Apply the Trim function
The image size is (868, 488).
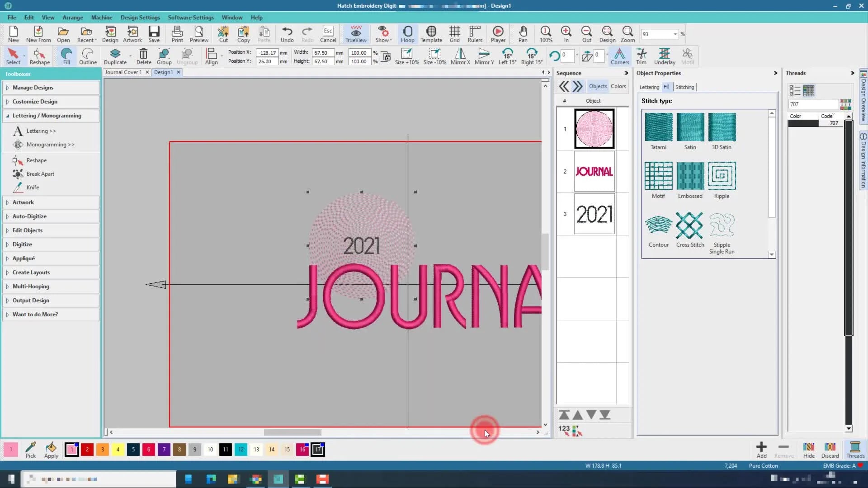642,56
